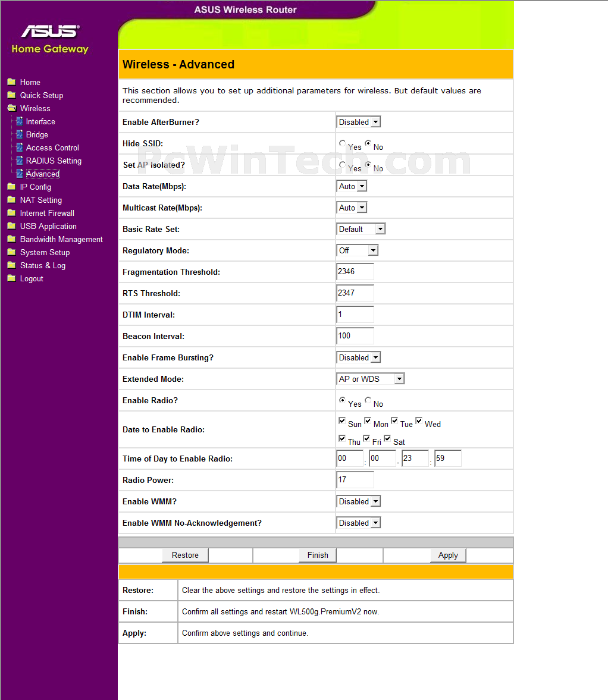This screenshot has height=700, width=608.
Task: Open the Data Rate(Mbps) dropdown
Action: 352,186
